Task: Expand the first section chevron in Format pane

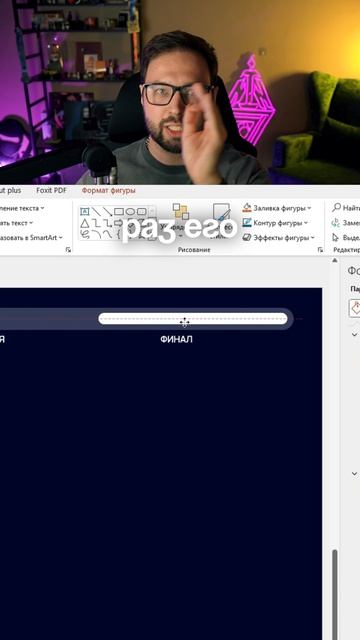Action: pos(354,335)
